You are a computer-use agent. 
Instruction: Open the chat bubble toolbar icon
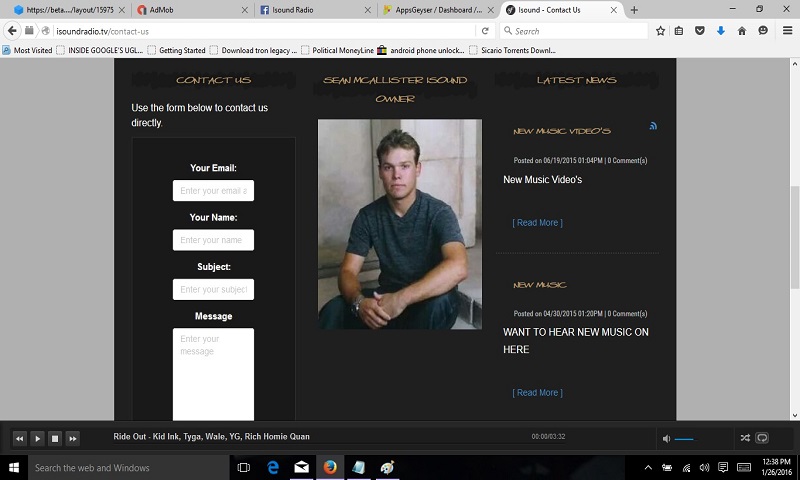click(x=763, y=31)
